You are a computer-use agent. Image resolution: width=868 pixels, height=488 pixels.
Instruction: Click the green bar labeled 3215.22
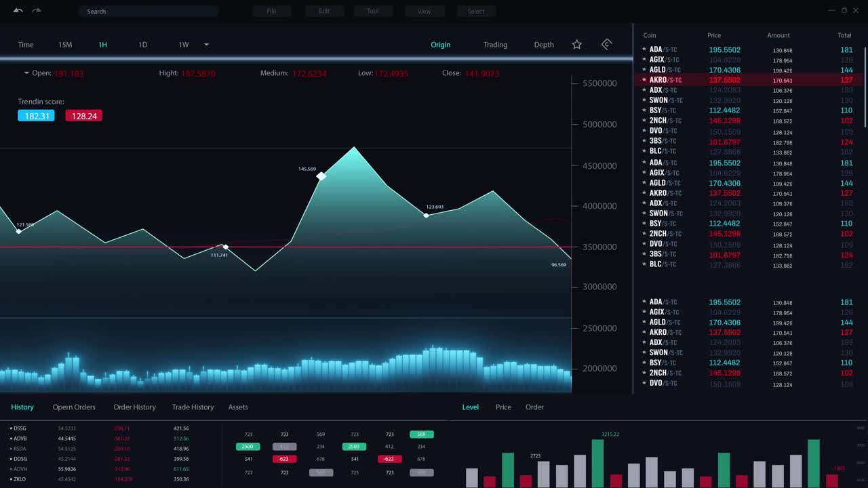pyautogui.click(x=597, y=464)
